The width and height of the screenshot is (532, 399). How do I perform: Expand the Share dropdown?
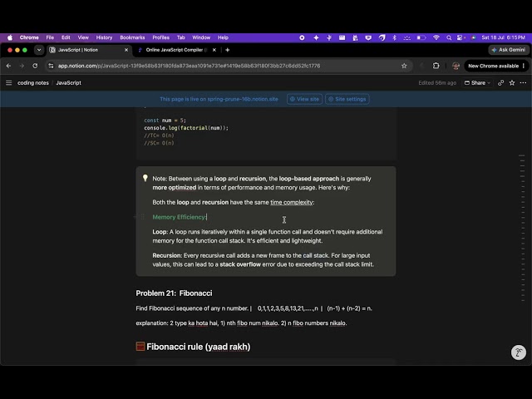[477, 83]
